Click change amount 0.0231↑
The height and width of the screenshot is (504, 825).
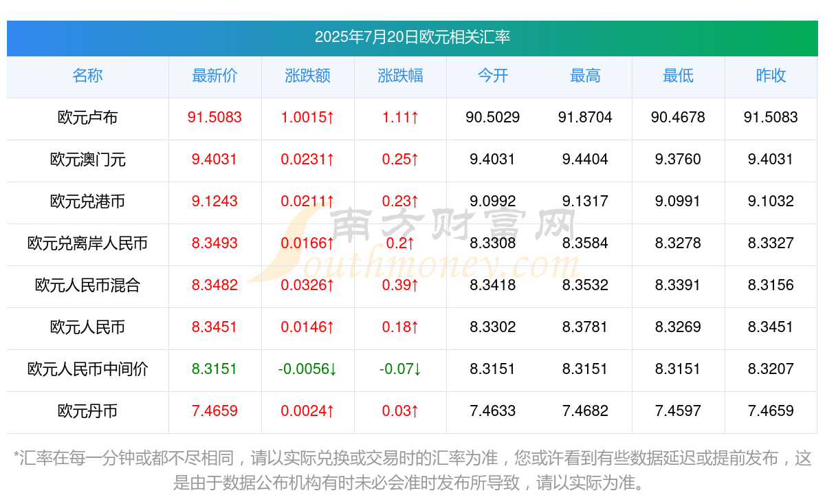click(307, 160)
